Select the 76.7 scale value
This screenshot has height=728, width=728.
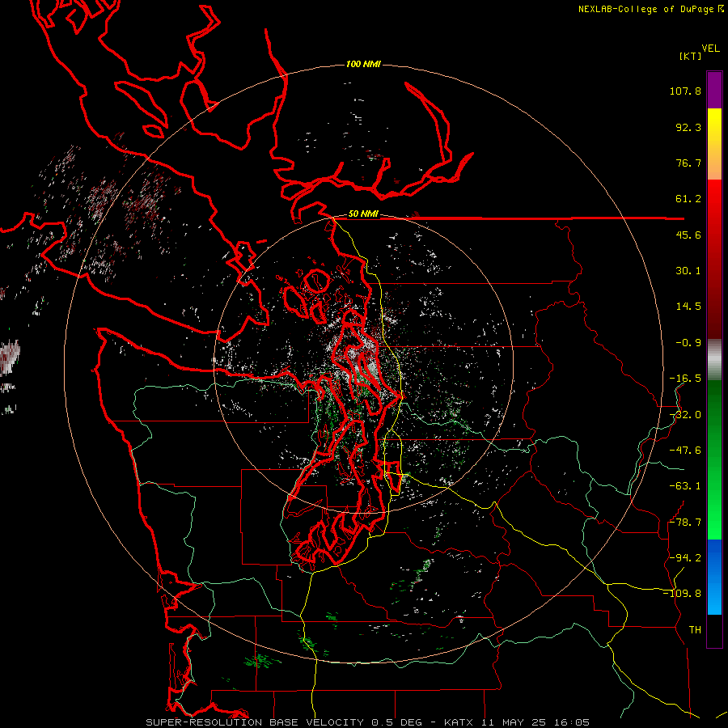click(688, 163)
